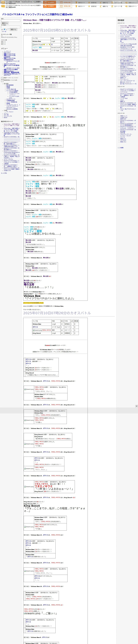The width and height of the screenshot is (138, 644).
Task: Open プラズマメロンソーダ in update history
Action: [126, 49]
